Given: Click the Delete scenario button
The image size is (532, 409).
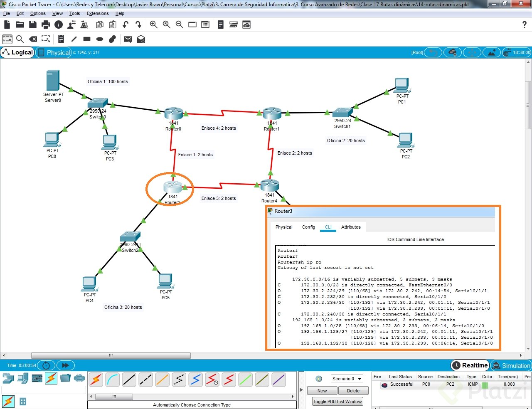Looking at the screenshot, I should [x=353, y=391].
